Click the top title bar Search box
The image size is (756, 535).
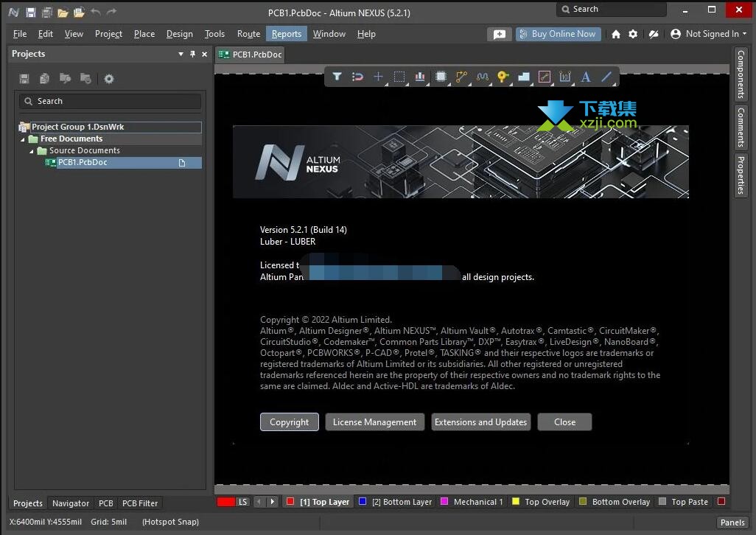[612, 9]
